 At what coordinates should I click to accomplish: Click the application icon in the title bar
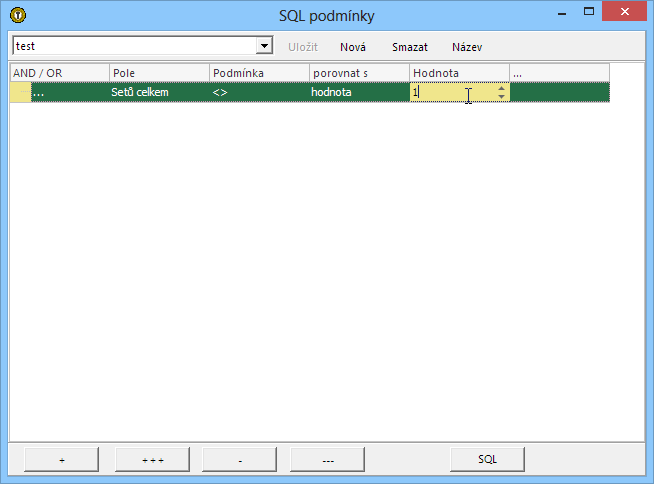pyautogui.click(x=16, y=15)
